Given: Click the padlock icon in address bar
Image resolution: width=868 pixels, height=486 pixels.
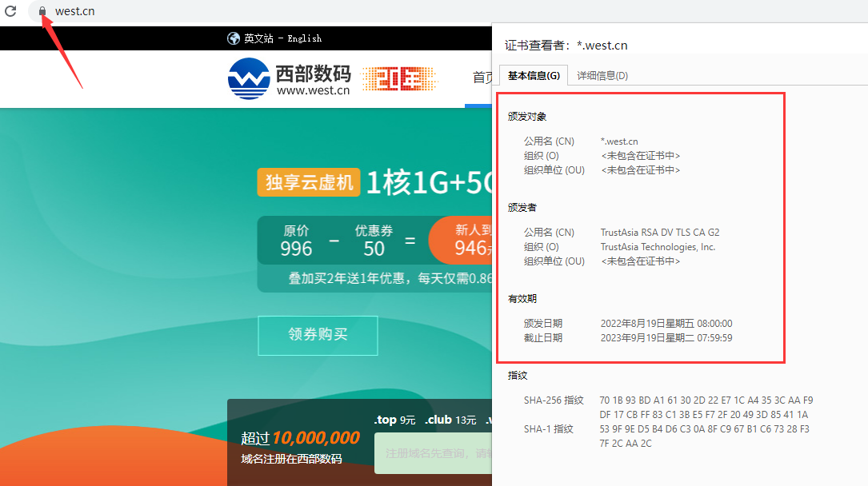Looking at the screenshot, I should [x=42, y=12].
